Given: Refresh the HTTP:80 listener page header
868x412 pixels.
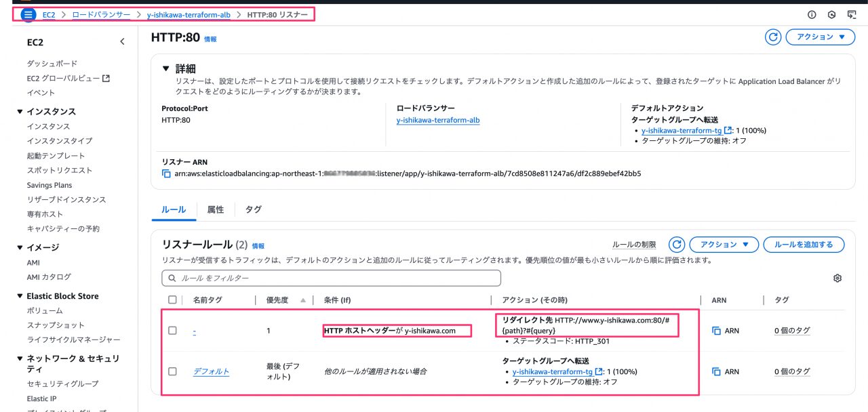Looking at the screenshot, I should 773,37.
